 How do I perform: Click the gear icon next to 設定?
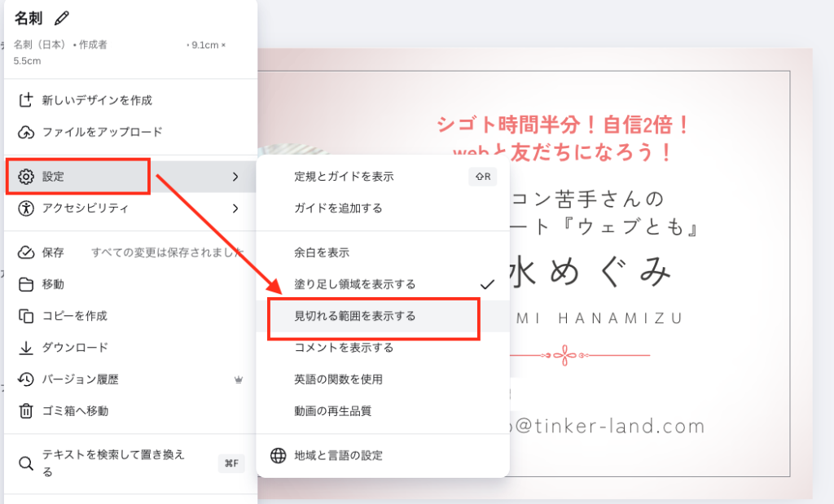(x=26, y=177)
